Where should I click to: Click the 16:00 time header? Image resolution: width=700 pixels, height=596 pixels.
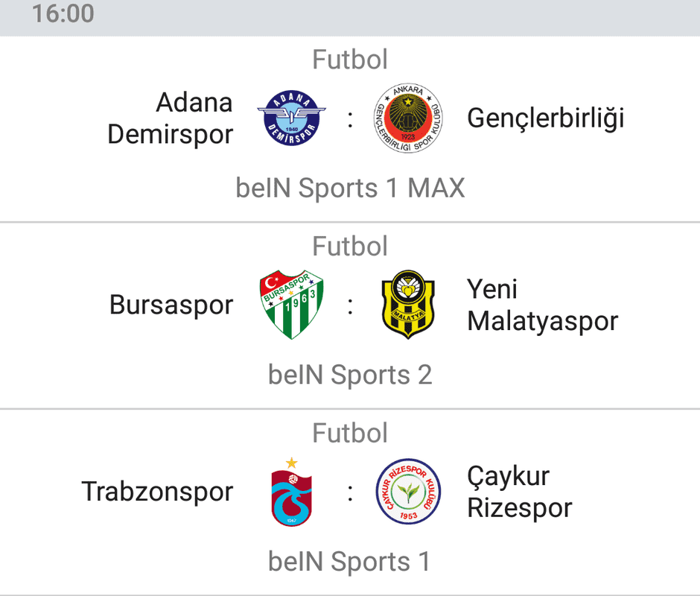pos(63,13)
